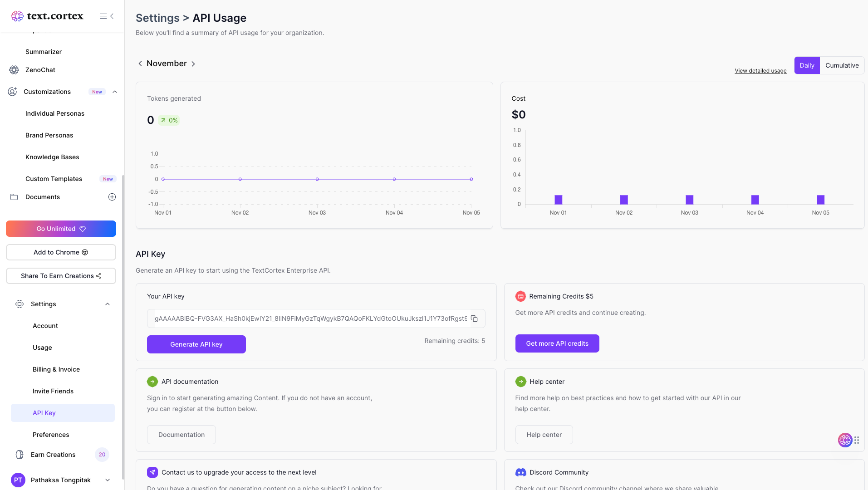Click the ZenoChat icon in sidebar
Viewport: 868px width, 490px height.
pyautogui.click(x=14, y=70)
